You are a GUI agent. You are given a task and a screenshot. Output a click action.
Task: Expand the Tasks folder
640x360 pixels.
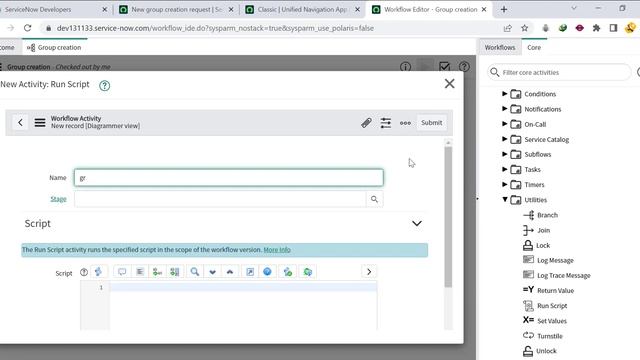[x=504, y=169]
